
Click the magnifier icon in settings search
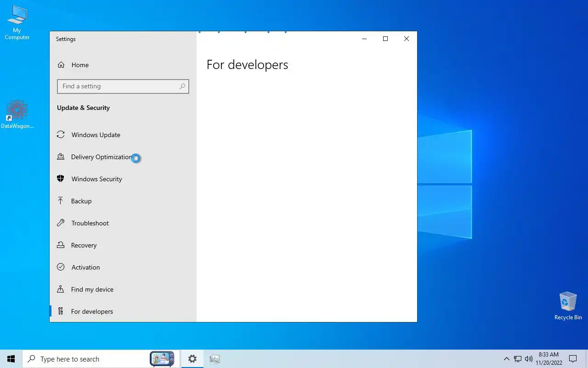pos(182,86)
